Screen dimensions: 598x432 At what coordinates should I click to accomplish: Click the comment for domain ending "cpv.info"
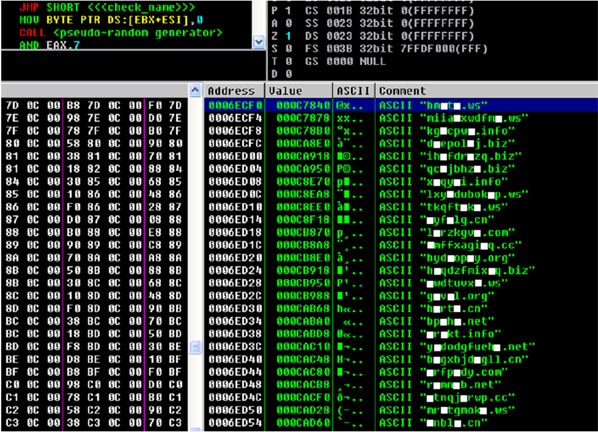click(x=447, y=131)
